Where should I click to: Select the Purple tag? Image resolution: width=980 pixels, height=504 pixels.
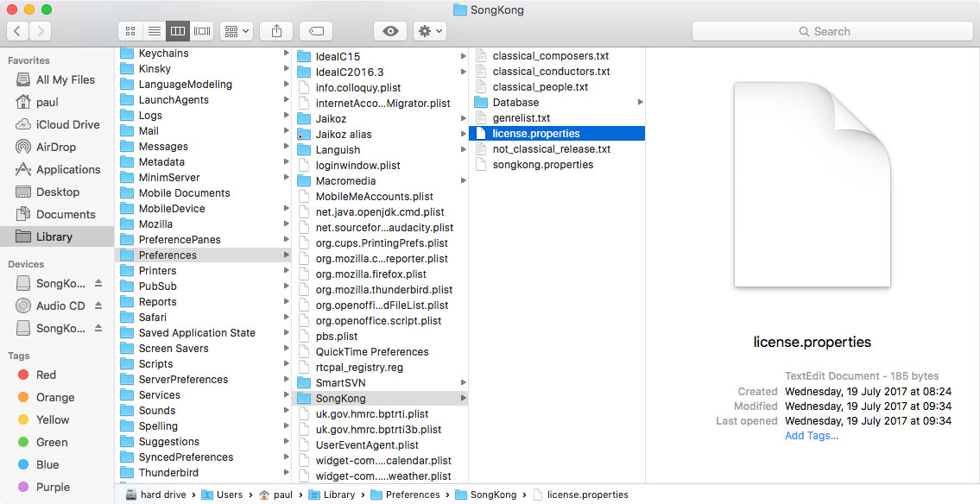(57, 487)
